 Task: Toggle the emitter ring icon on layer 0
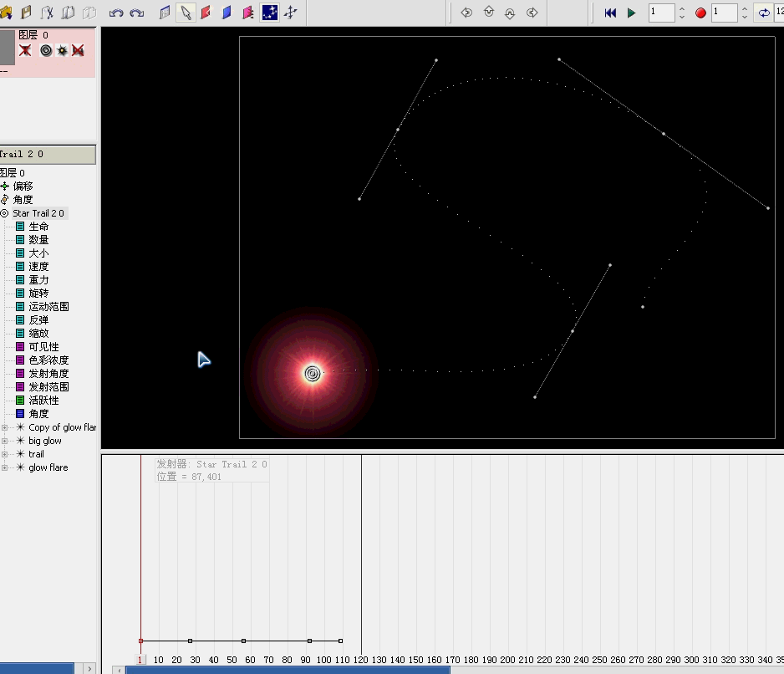[x=46, y=50]
